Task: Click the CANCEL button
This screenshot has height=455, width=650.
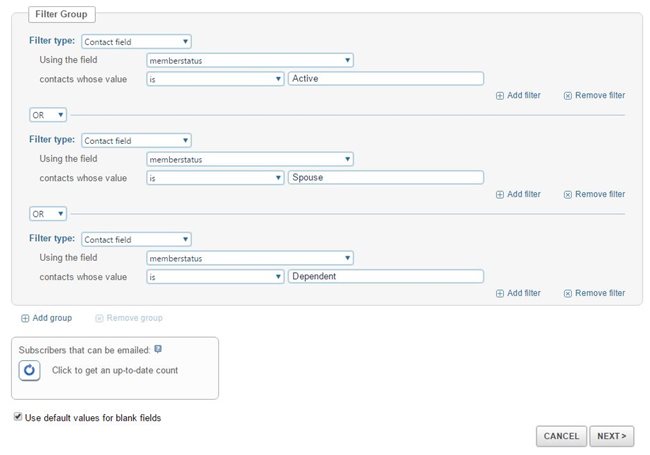Action: (561, 436)
